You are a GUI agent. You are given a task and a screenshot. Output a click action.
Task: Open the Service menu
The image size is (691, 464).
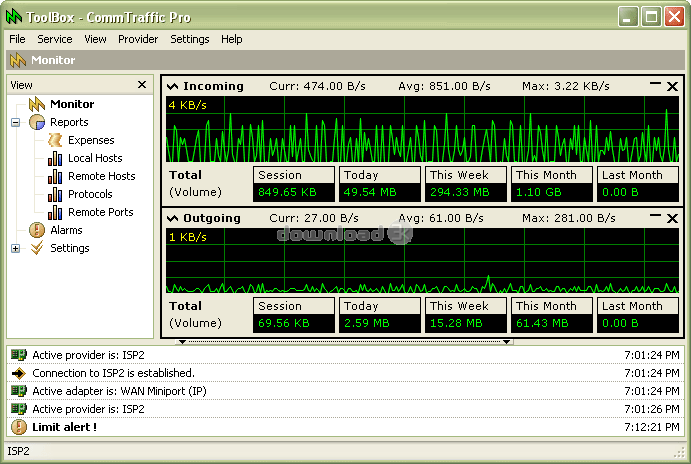(55, 39)
